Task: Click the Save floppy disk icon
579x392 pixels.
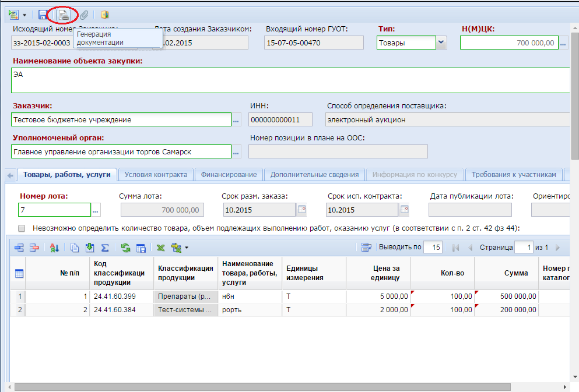Action: (x=43, y=15)
